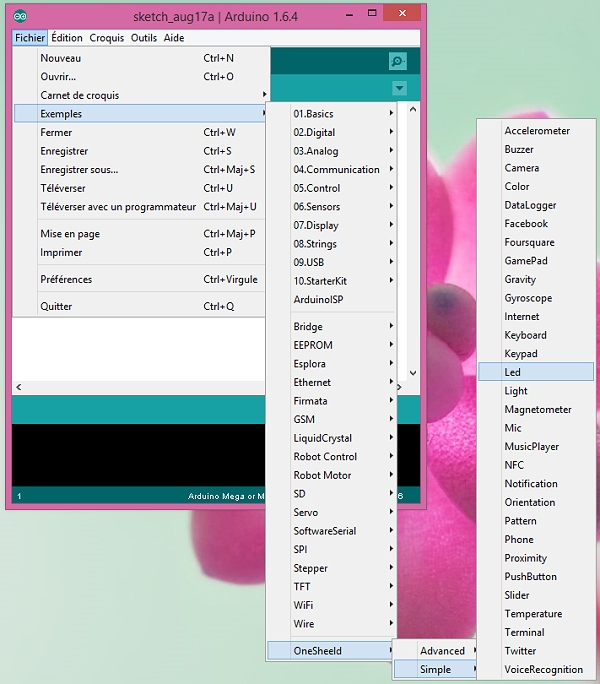Select the Camera example
This screenshot has height=684, width=600.
coord(536,168)
